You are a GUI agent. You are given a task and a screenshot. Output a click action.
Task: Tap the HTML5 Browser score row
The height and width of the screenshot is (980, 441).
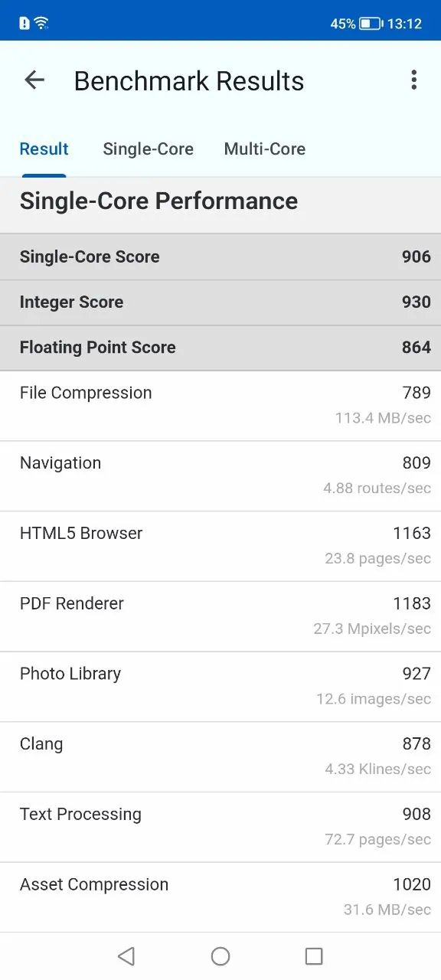[x=220, y=547]
